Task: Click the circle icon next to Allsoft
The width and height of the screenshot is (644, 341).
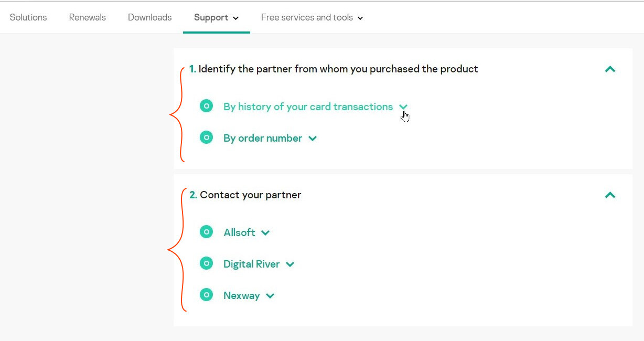Action: point(207,232)
